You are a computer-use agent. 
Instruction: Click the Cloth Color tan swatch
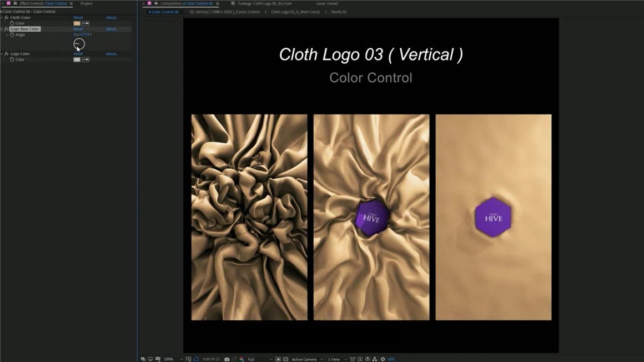coord(77,23)
